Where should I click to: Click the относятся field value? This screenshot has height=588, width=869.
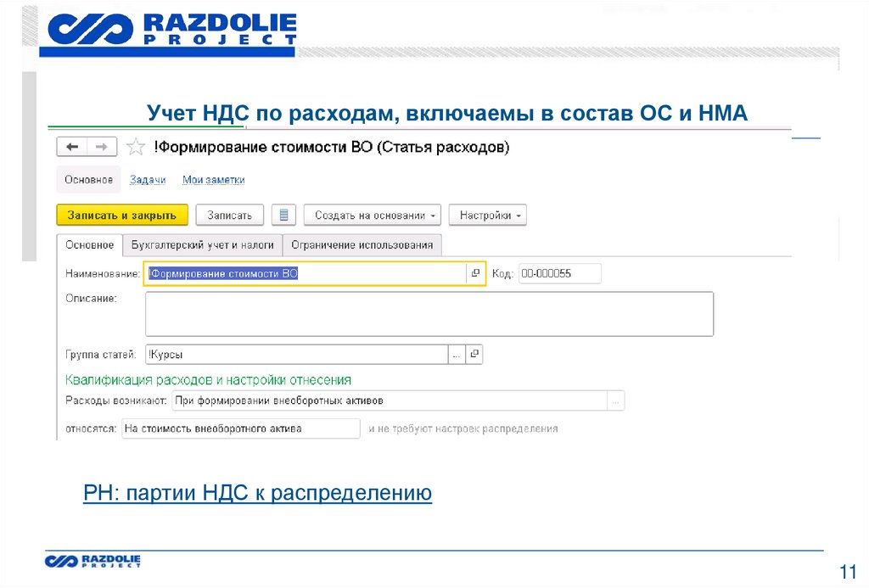pyautogui.click(x=241, y=428)
